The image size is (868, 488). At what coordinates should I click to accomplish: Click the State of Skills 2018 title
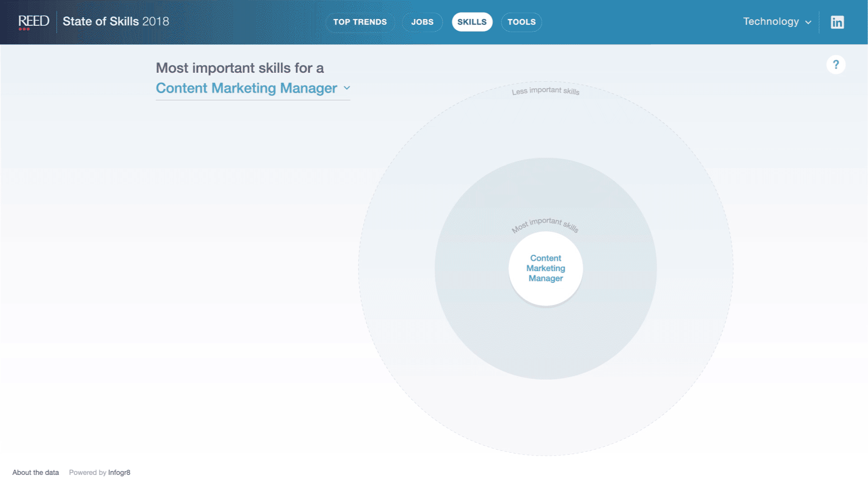[x=116, y=22]
